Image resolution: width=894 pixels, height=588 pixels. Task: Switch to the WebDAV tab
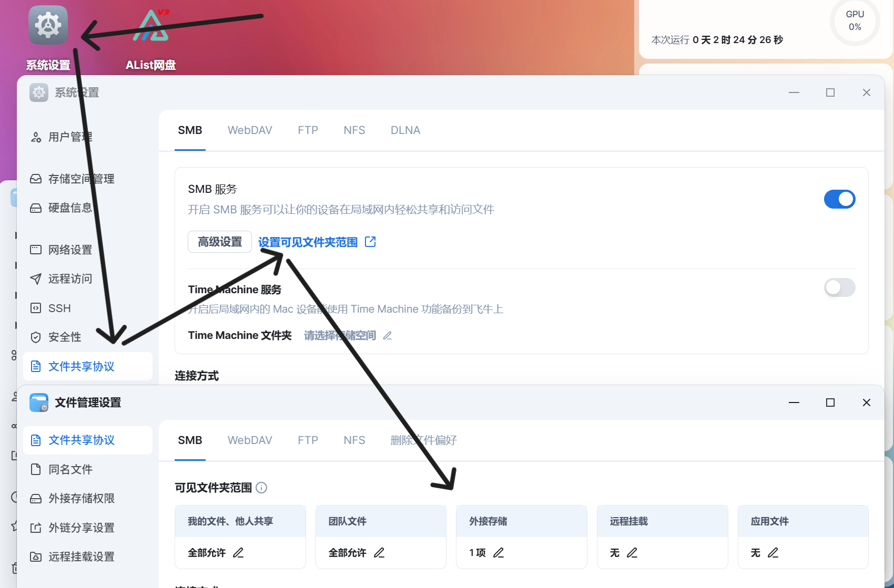250,130
